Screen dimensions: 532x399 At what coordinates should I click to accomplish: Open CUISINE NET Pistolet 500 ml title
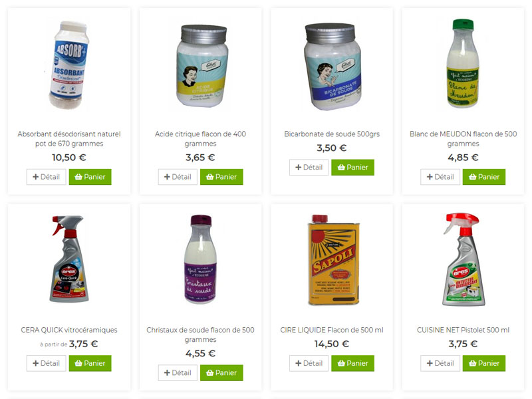pyautogui.click(x=463, y=330)
